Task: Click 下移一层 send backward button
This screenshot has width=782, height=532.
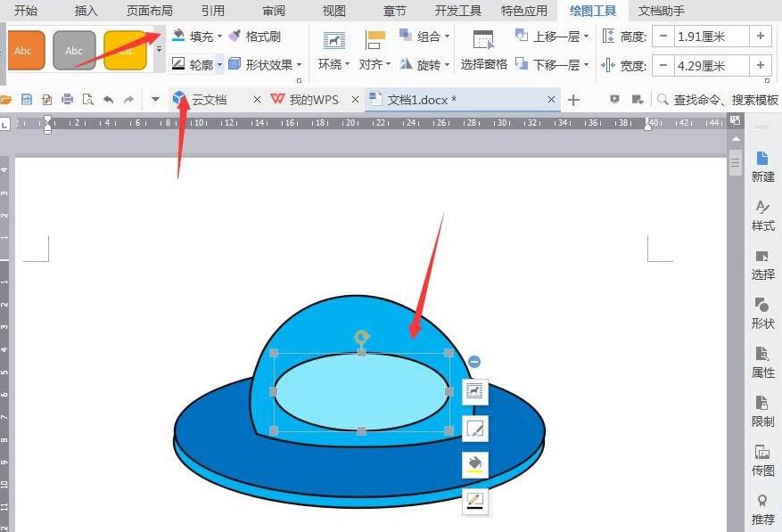Action: tap(548, 65)
